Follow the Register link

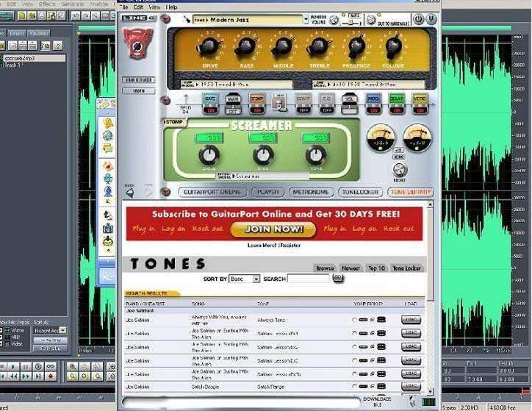coord(290,245)
